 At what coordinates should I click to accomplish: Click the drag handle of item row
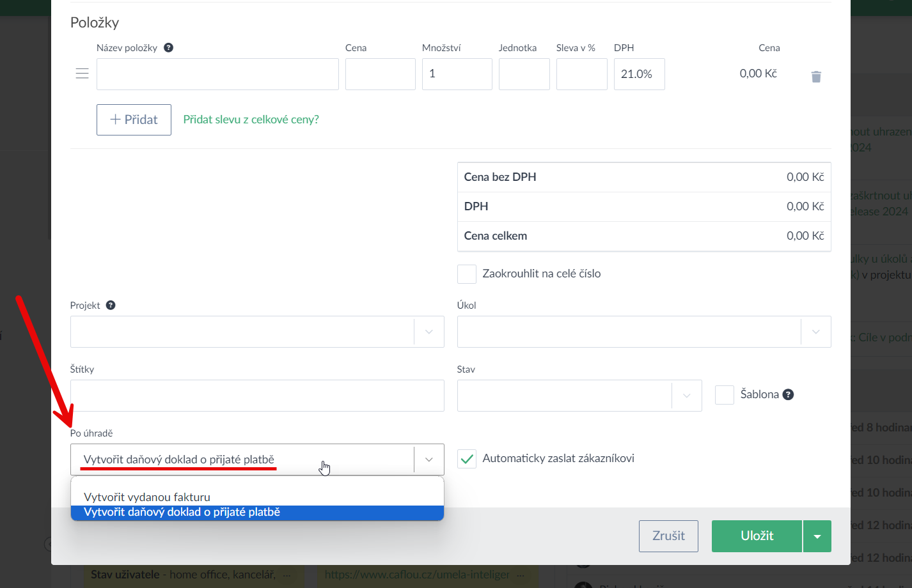coord(82,73)
